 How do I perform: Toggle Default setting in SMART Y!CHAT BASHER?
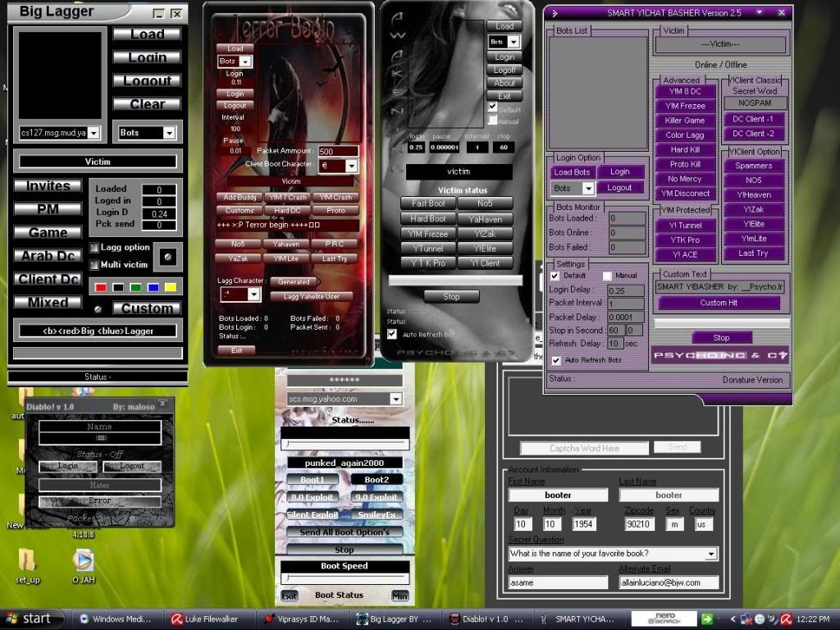coord(555,276)
